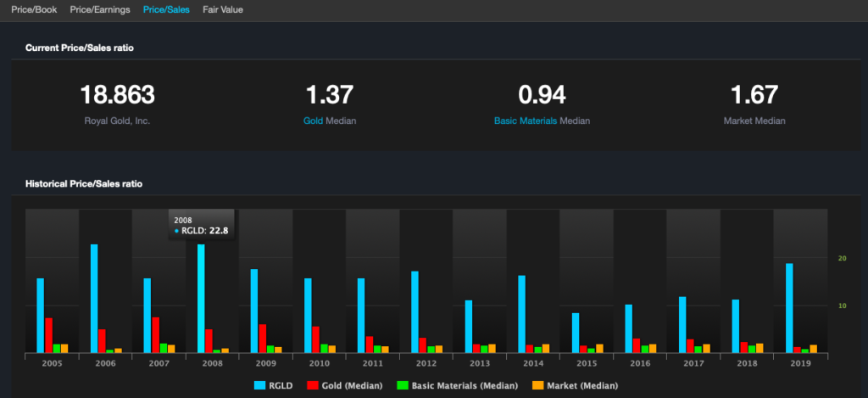Click the red Gold median bar for 2009
Viewport: 868px width, 398px height.
pyautogui.click(x=263, y=339)
